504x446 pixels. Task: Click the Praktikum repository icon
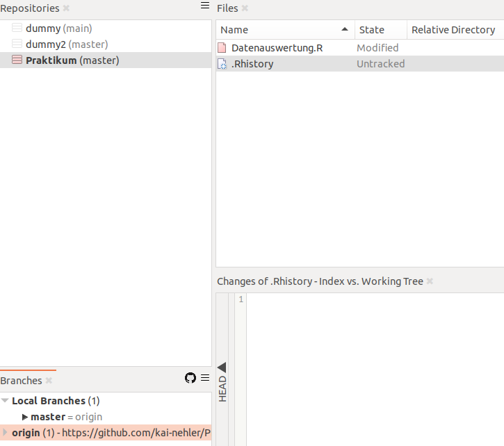pyautogui.click(x=17, y=60)
